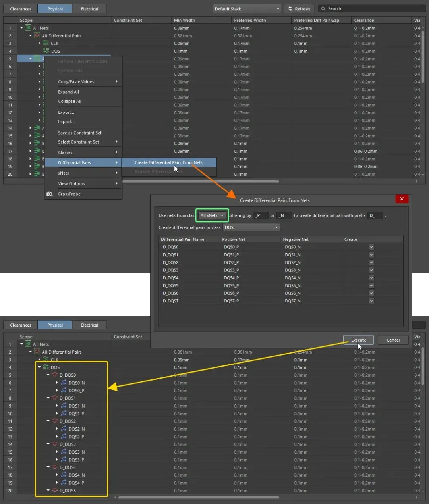Click the bottom panel horizontal scrollbar

point(199,497)
